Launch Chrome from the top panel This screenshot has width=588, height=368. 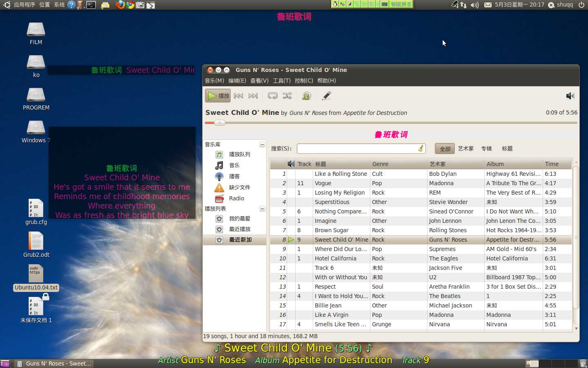130,5
